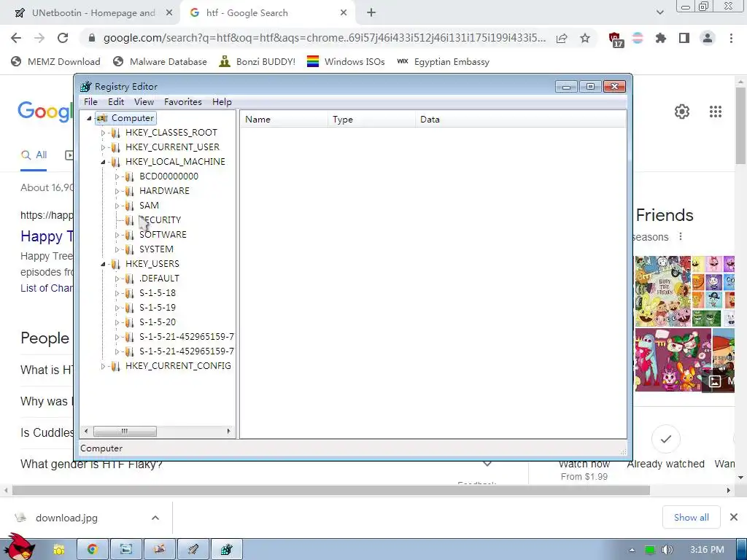Expand the .DEFAULT key arrow
This screenshot has width=747, height=560.
(117, 279)
